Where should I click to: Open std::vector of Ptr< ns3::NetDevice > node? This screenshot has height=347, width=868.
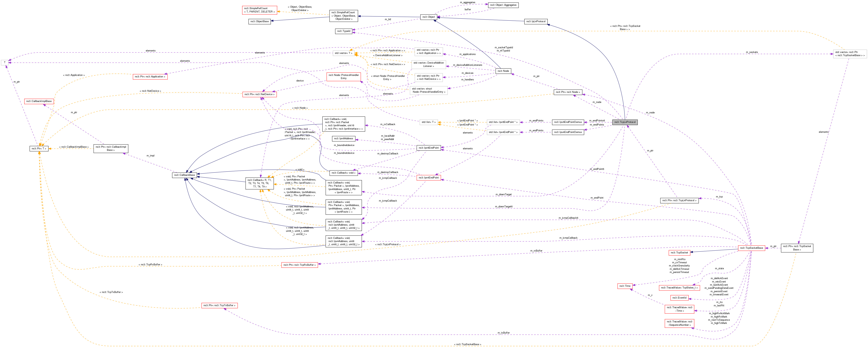tap(428, 78)
